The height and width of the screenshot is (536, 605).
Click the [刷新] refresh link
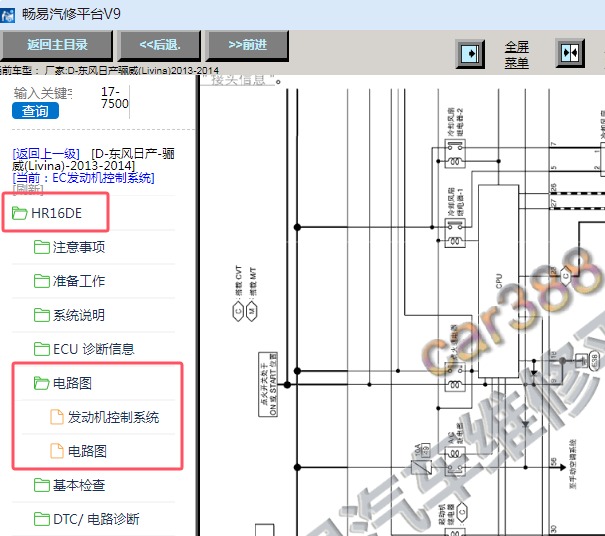click(28, 189)
